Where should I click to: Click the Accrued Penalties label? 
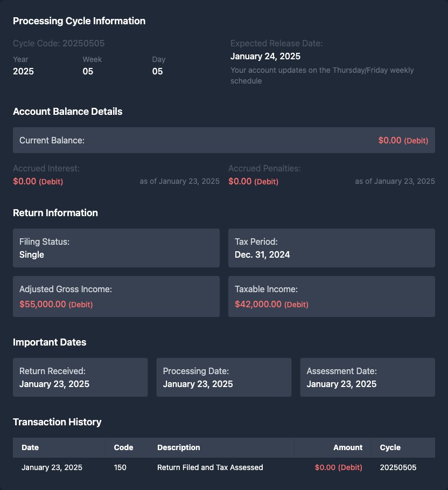click(264, 168)
